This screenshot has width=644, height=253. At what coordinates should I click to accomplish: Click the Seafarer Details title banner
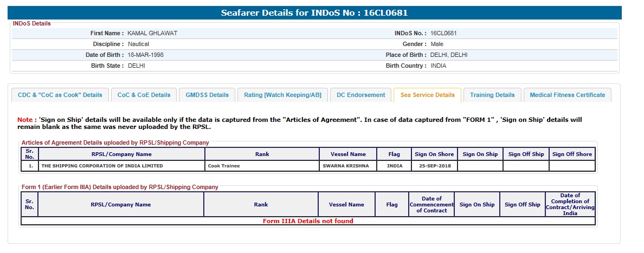(x=314, y=13)
